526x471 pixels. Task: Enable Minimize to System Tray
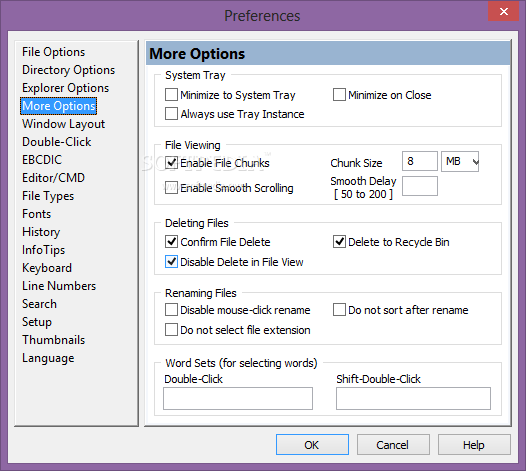[x=171, y=95]
